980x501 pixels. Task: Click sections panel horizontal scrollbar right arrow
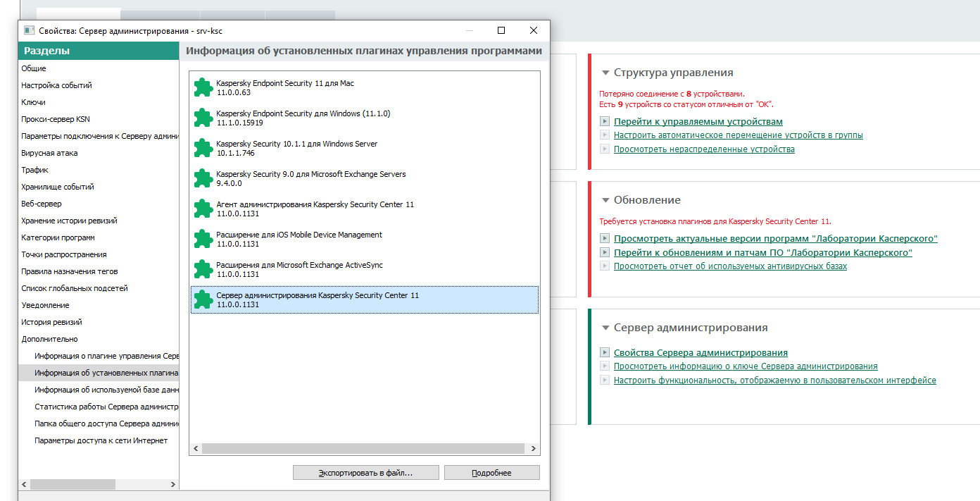[x=173, y=485]
